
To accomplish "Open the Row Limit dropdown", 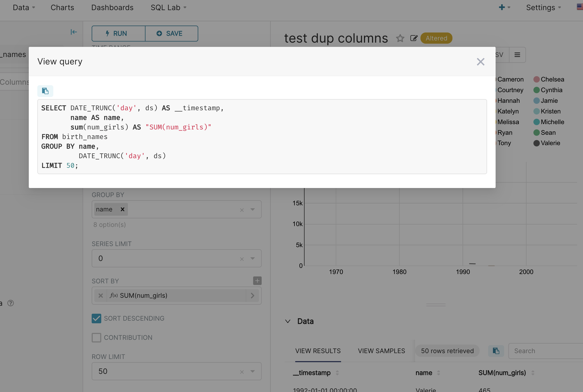I will (x=253, y=371).
